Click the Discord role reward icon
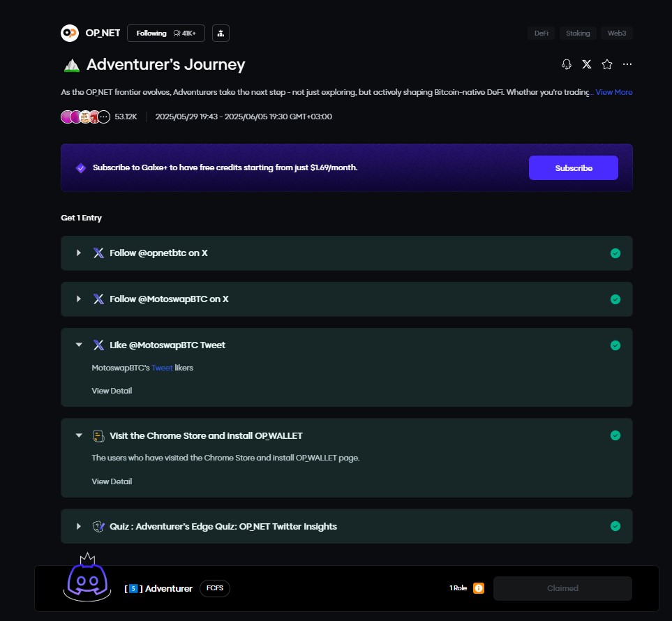 click(x=86, y=578)
